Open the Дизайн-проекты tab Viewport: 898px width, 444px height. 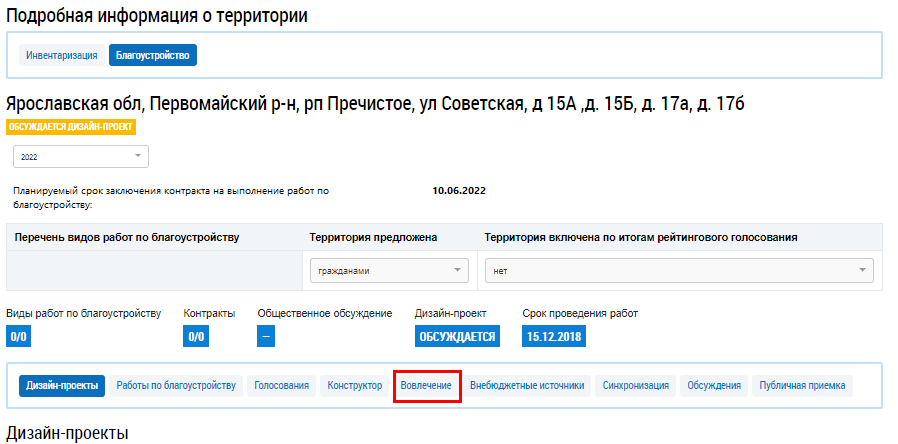(x=62, y=385)
